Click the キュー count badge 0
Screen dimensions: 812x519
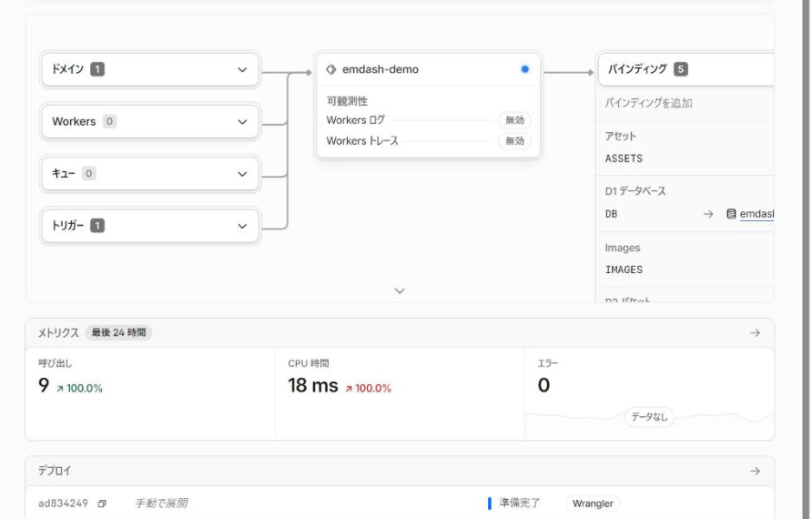(x=88, y=174)
